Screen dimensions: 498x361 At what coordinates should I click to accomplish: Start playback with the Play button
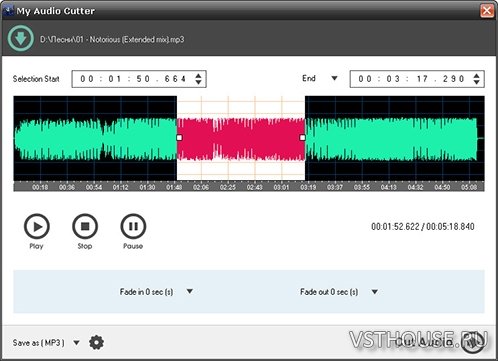point(37,226)
